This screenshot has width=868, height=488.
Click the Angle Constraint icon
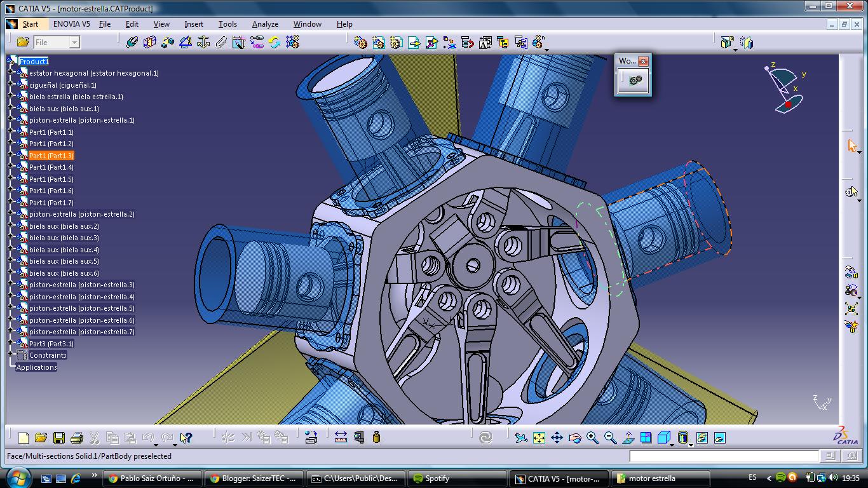(x=185, y=42)
